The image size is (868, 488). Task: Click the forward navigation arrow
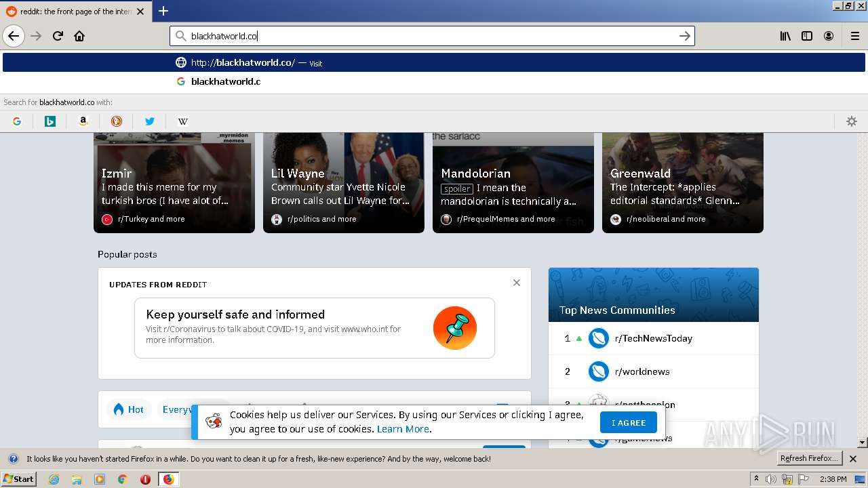coord(36,36)
